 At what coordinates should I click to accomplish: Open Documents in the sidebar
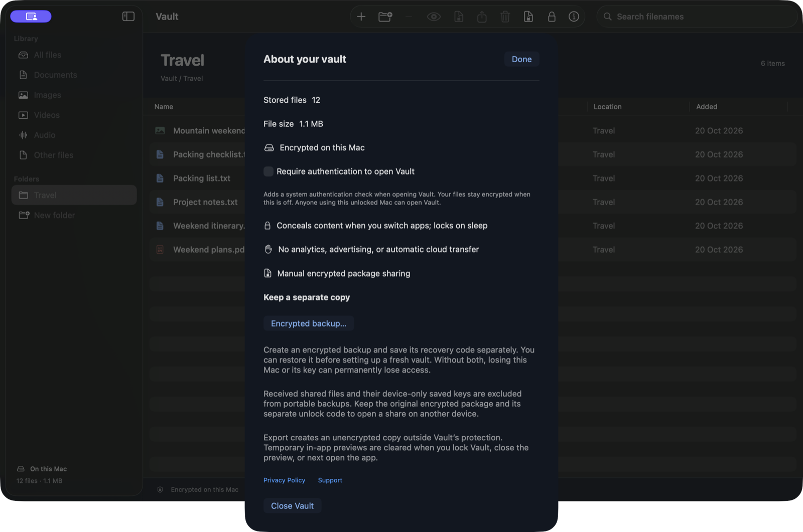tap(74, 75)
